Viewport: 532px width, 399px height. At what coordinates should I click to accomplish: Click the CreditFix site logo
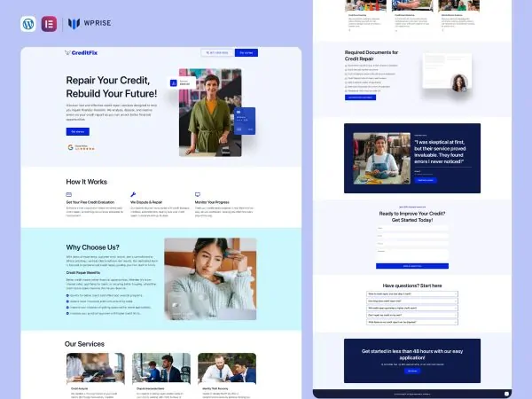point(81,52)
